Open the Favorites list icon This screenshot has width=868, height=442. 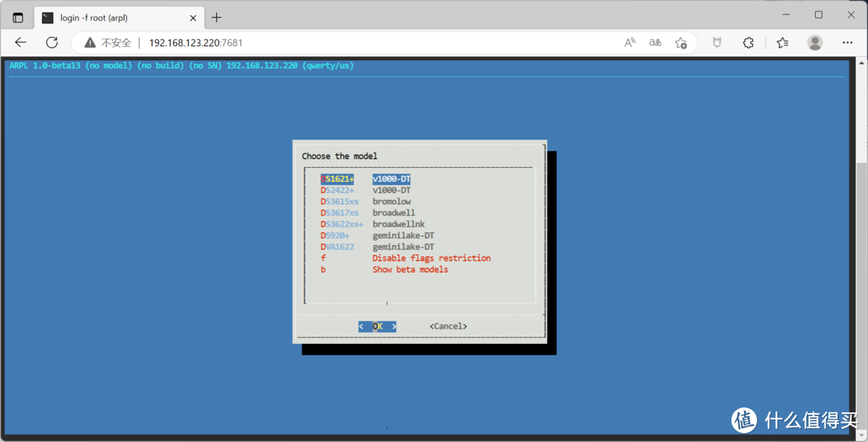click(x=782, y=43)
